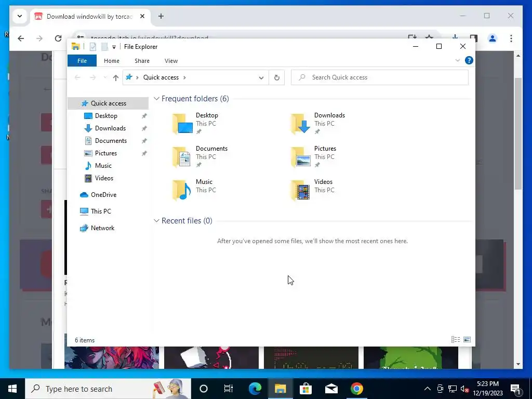
Task: Open the Windows Start menu
Action: (12, 389)
